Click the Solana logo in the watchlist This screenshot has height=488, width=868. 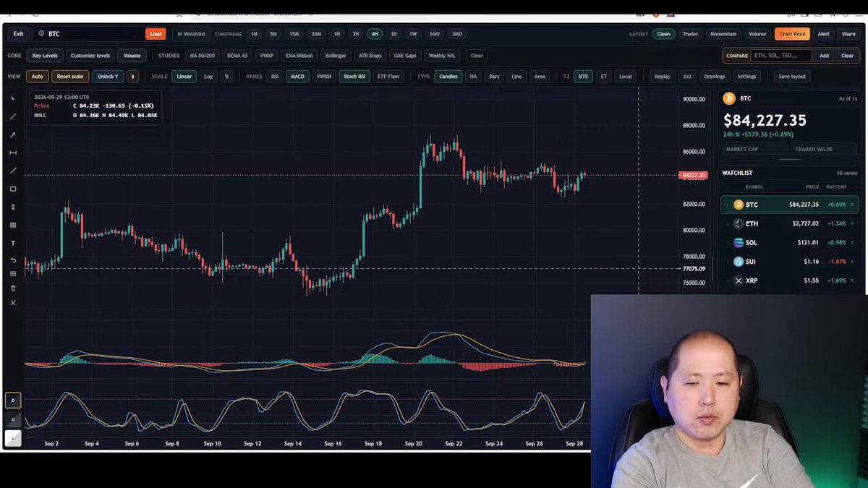click(739, 242)
